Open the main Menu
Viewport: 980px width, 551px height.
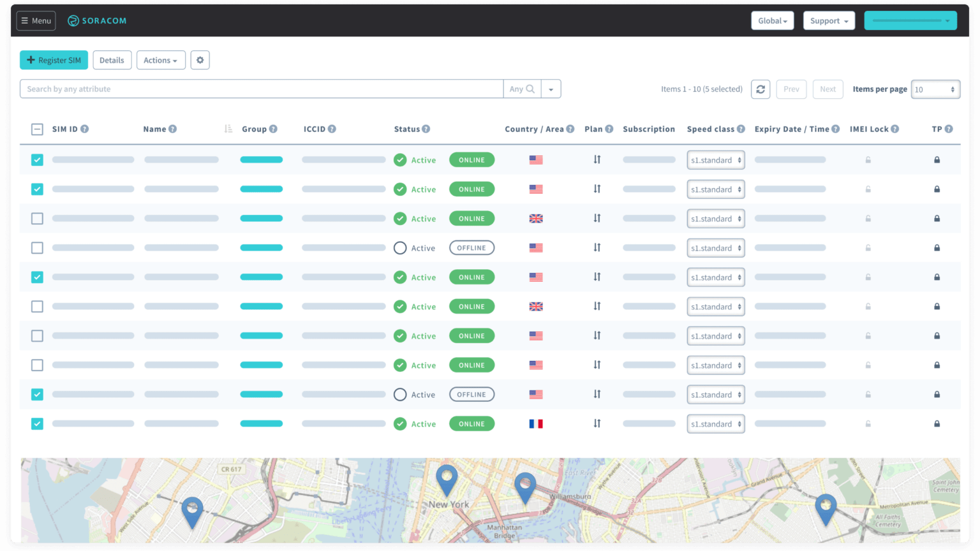click(x=36, y=20)
